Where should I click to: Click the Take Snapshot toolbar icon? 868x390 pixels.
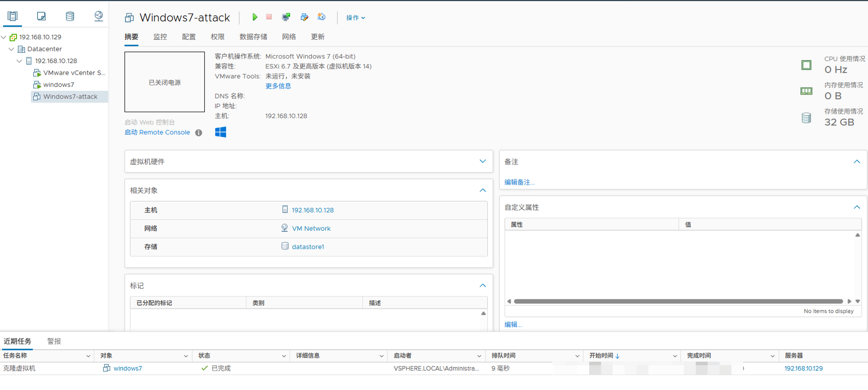point(321,17)
